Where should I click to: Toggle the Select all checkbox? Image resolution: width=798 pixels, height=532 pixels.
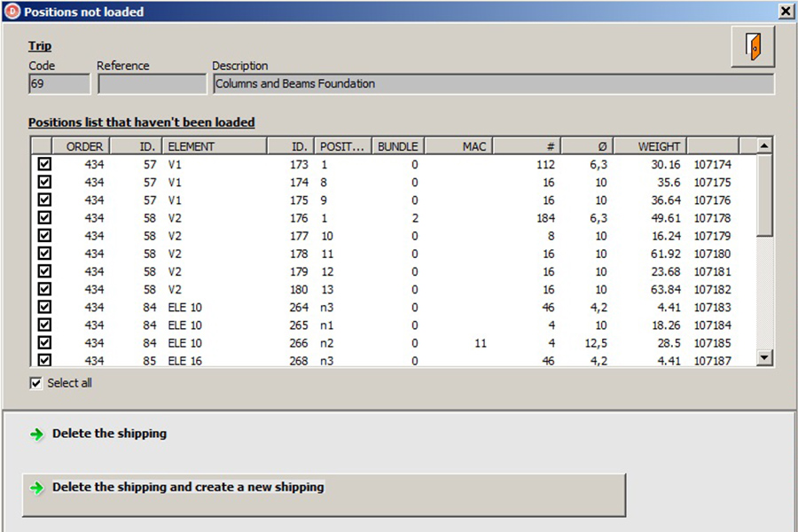tap(35, 383)
